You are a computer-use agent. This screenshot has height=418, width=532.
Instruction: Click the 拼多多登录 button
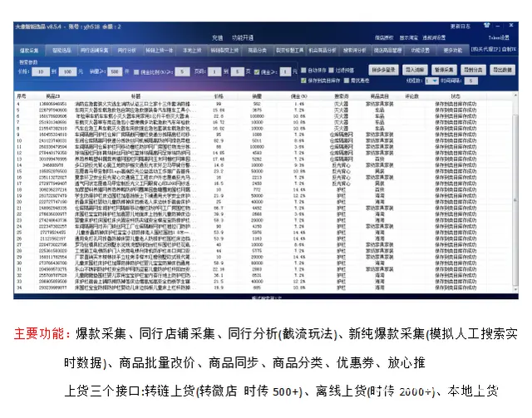[383, 71]
